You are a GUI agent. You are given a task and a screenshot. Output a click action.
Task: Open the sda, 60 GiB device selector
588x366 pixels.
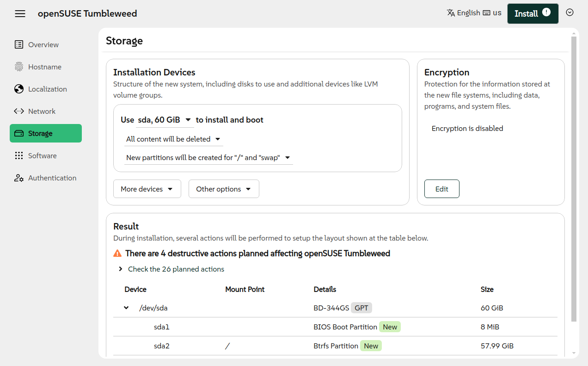(165, 120)
